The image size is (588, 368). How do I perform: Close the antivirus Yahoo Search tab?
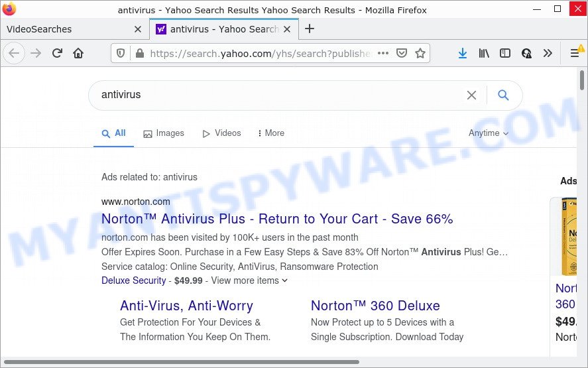tap(287, 29)
